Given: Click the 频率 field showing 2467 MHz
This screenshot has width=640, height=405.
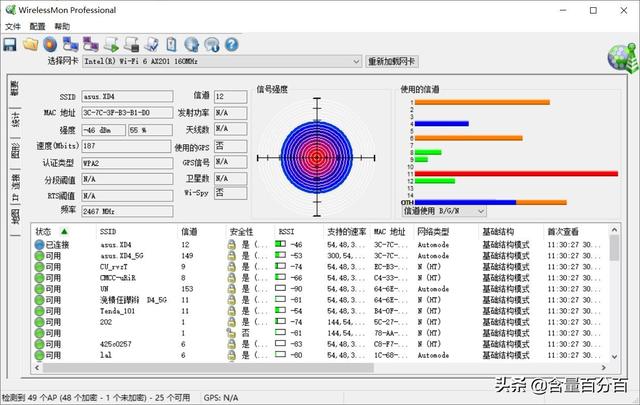Looking at the screenshot, I should tap(127, 211).
